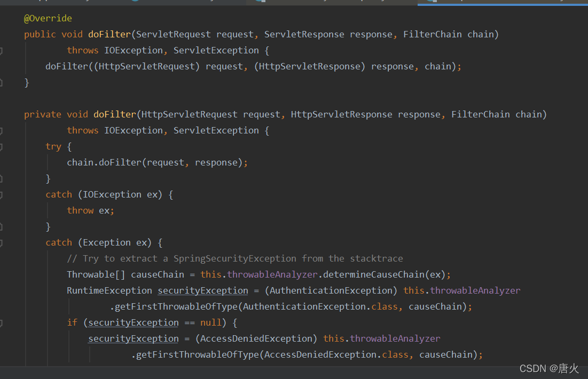This screenshot has height=379, width=588.
Task: Select the 'private' keyword
Action: coord(42,114)
